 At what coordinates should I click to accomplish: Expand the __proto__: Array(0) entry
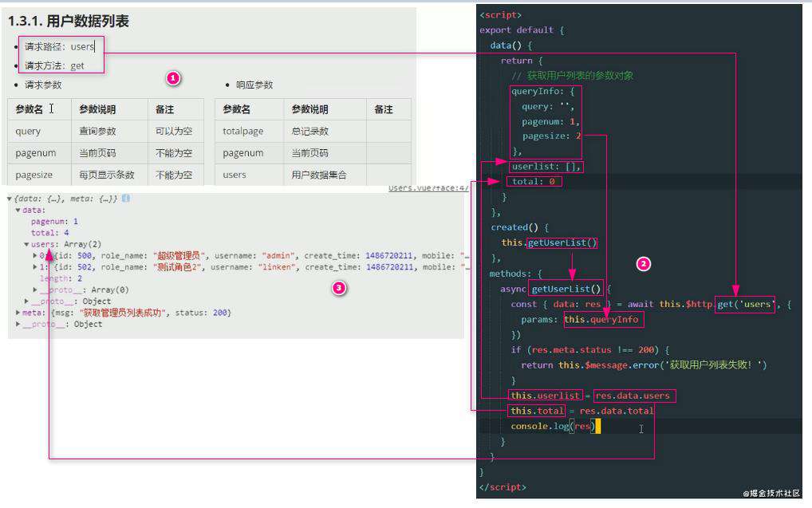coord(34,290)
